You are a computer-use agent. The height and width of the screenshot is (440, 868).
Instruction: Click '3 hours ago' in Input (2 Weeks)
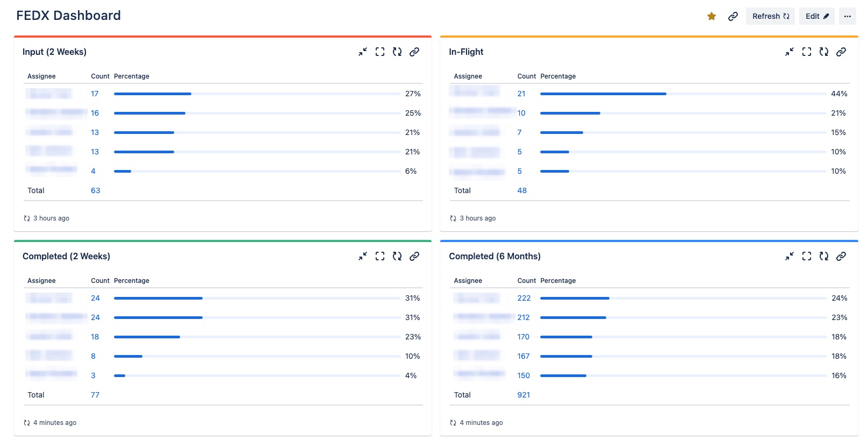[51, 218]
